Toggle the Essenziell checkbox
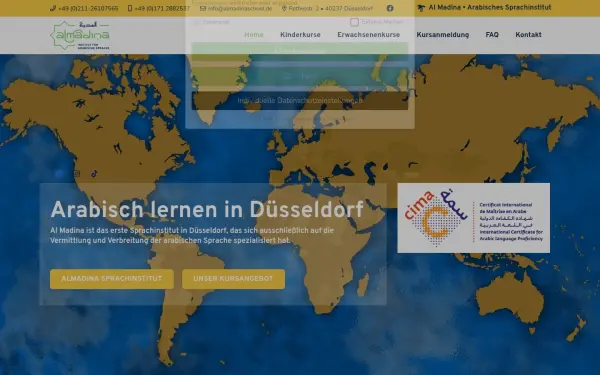 196,22
